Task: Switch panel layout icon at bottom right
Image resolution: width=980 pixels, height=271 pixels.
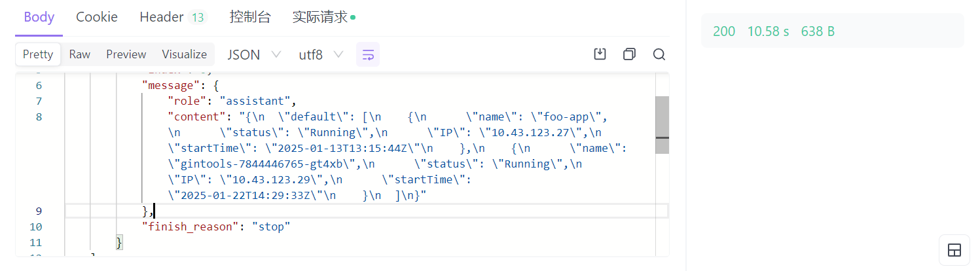Action: tap(954, 250)
